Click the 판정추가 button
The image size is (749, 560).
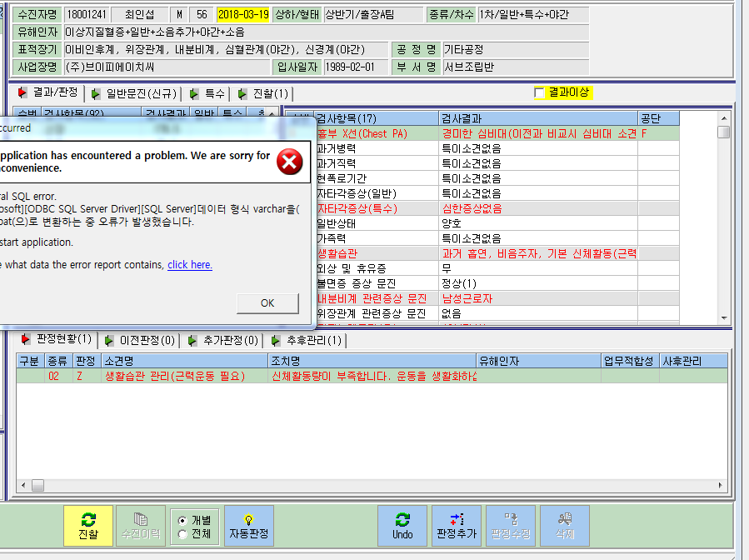coord(457,526)
